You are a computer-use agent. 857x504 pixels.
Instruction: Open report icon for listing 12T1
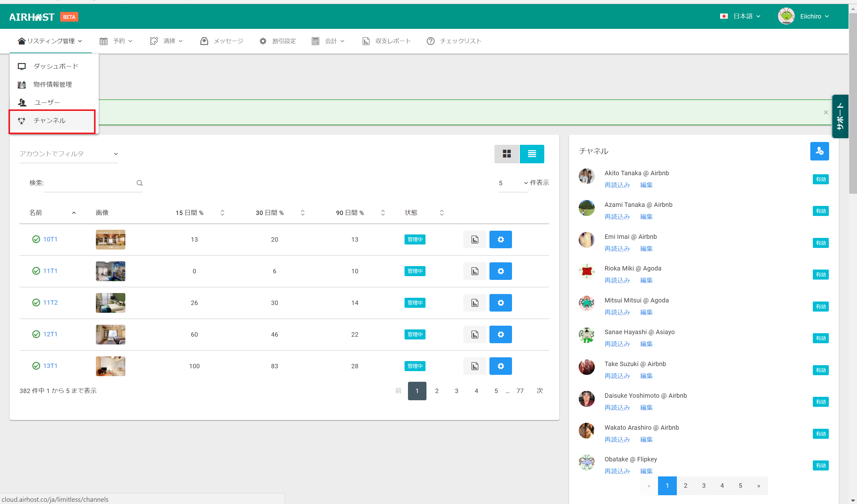click(475, 334)
